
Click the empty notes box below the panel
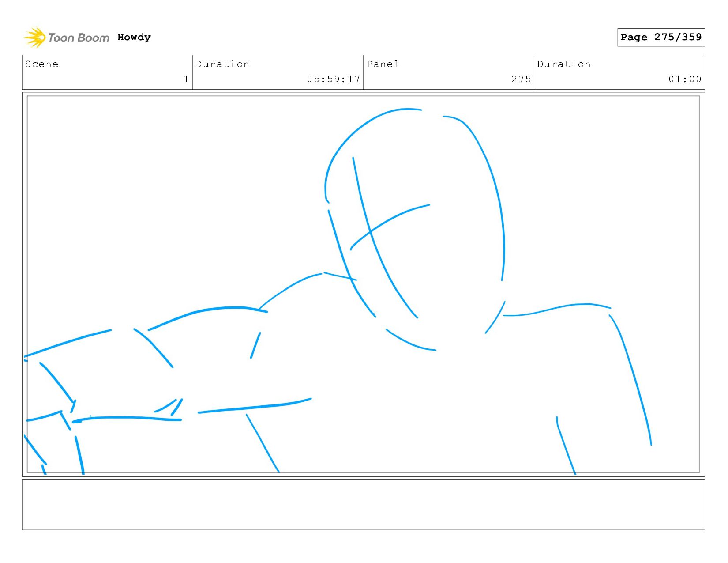(x=363, y=505)
